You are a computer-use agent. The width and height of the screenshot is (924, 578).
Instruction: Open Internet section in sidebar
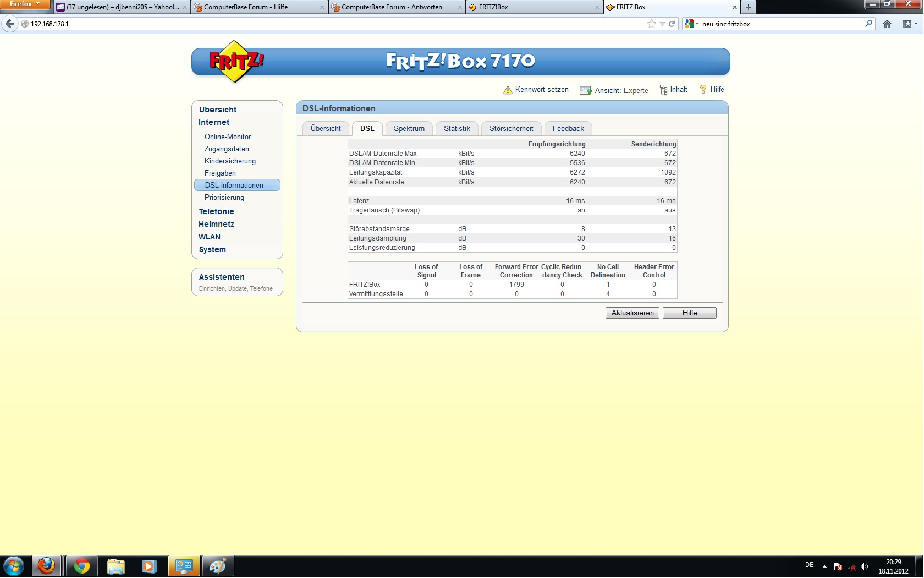coord(214,122)
